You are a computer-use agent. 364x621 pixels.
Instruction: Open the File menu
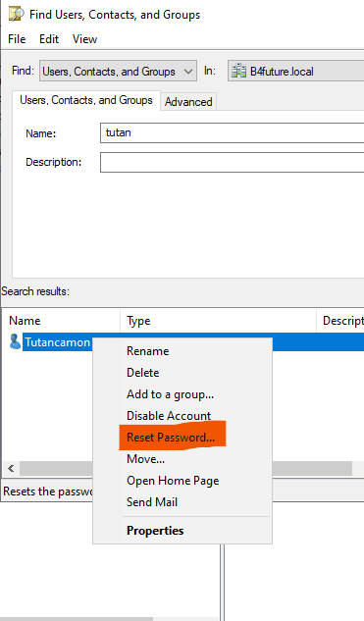[x=17, y=39]
